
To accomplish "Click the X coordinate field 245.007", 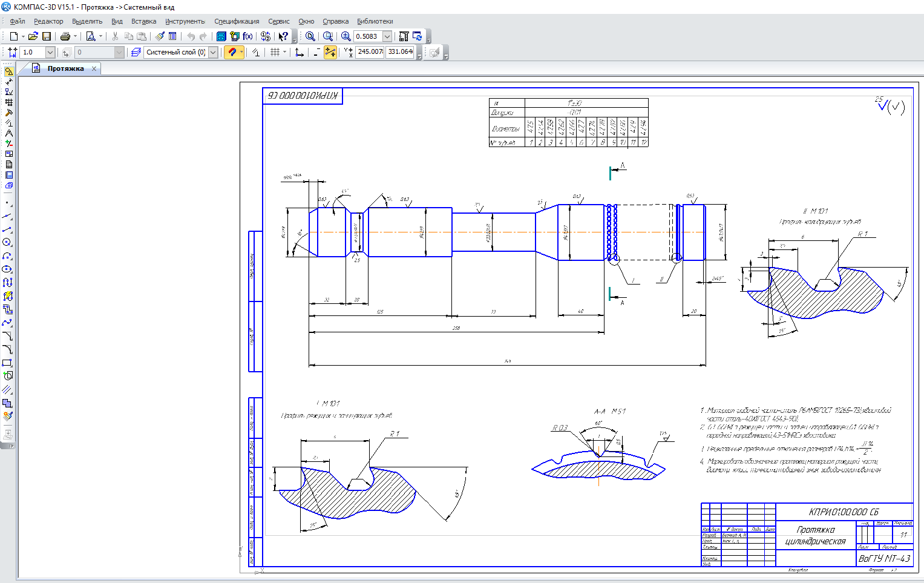I will (x=370, y=52).
